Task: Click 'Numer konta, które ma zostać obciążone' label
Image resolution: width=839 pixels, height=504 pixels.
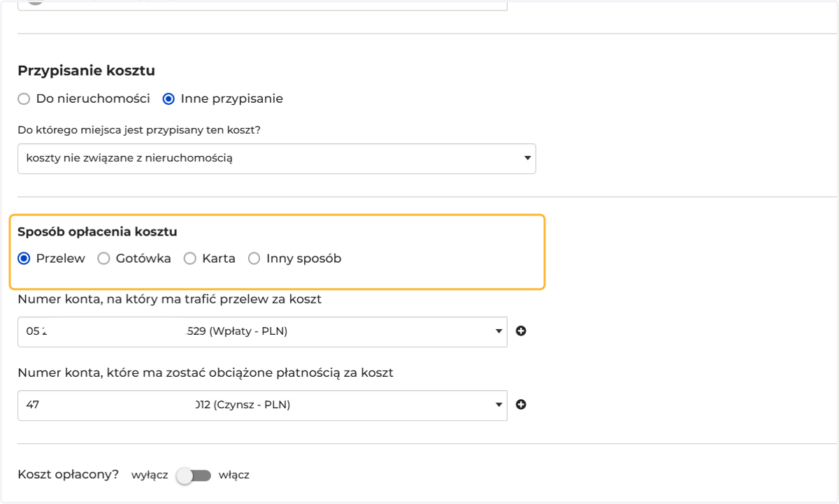Action: coord(206,373)
